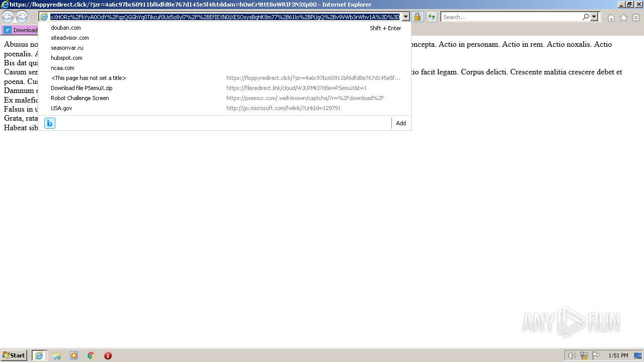Click the 1:51 PM system clock
The height and width of the screenshot is (362, 644).
tap(618, 355)
